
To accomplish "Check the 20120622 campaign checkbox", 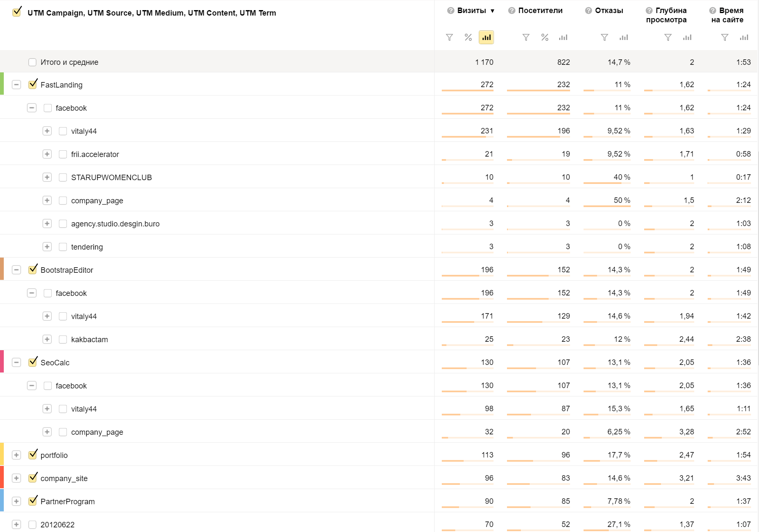I will (x=32, y=524).
